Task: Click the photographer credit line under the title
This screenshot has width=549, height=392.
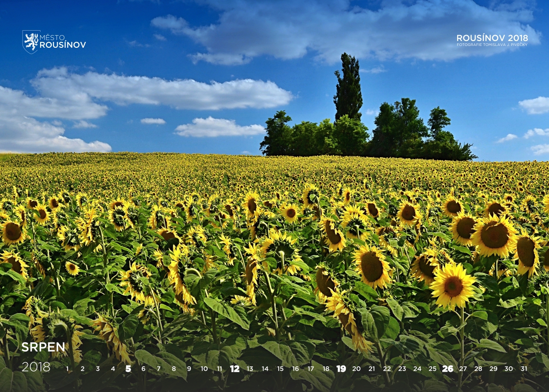Action: 492,45
